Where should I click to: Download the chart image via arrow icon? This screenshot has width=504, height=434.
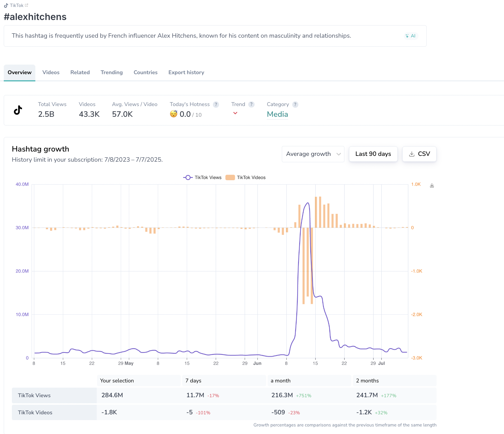(x=432, y=185)
